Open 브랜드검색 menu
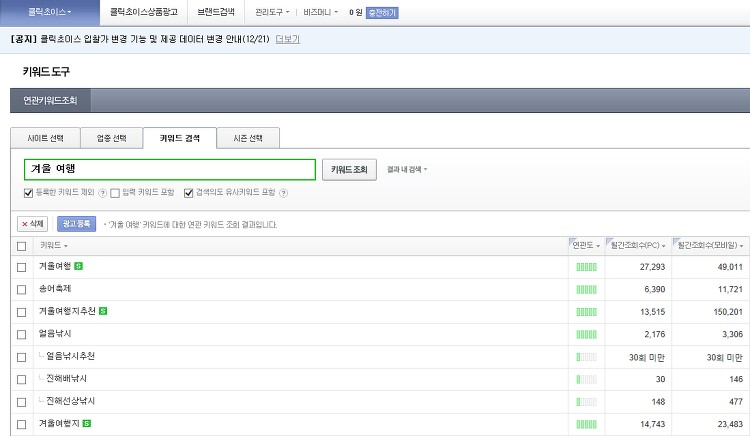Image resolution: width=750 pixels, height=436 pixels. click(216, 12)
